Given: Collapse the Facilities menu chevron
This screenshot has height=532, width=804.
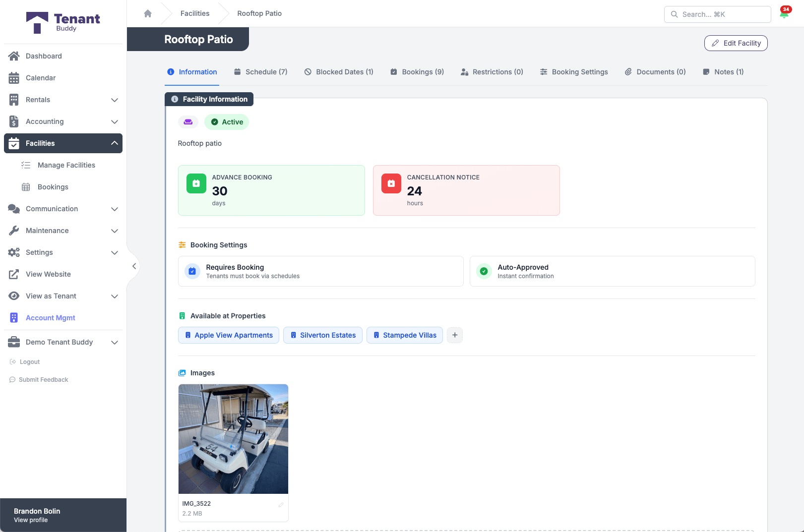Looking at the screenshot, I should [115, 143].
